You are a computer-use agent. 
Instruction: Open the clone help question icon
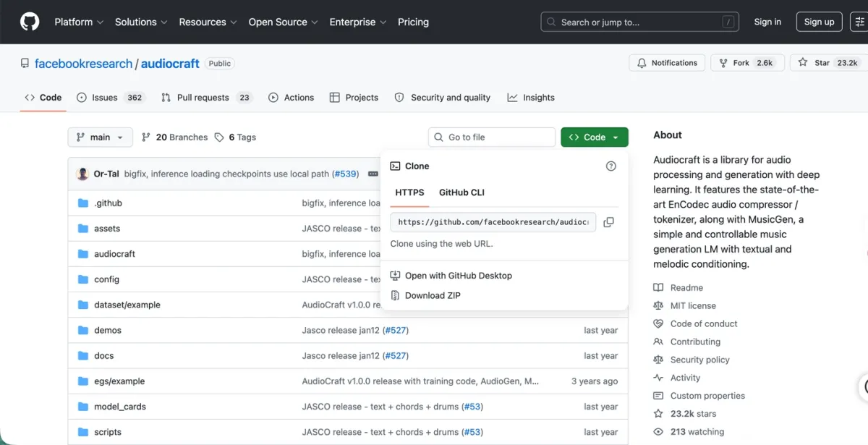[x=611, y=166]
